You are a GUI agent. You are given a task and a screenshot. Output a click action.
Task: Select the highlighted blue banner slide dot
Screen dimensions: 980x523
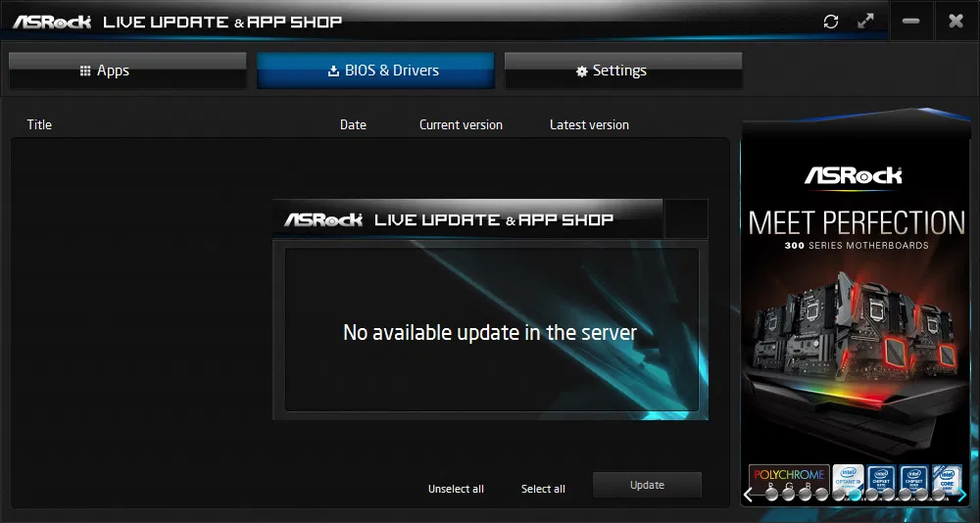pos(855,495)
